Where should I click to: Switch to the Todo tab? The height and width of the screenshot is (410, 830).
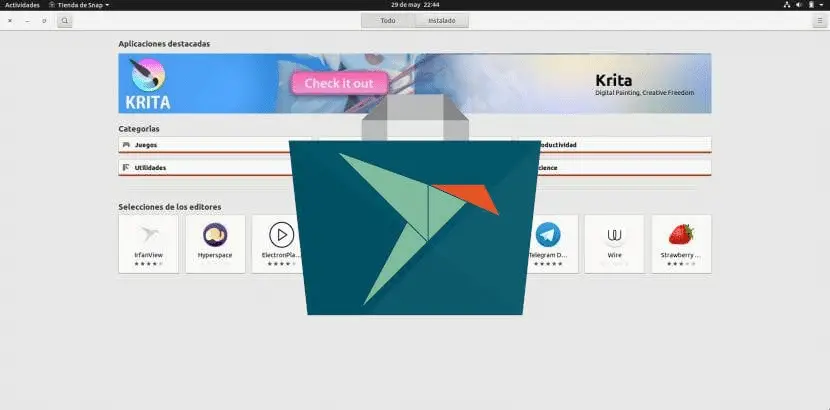click(387, 20)
